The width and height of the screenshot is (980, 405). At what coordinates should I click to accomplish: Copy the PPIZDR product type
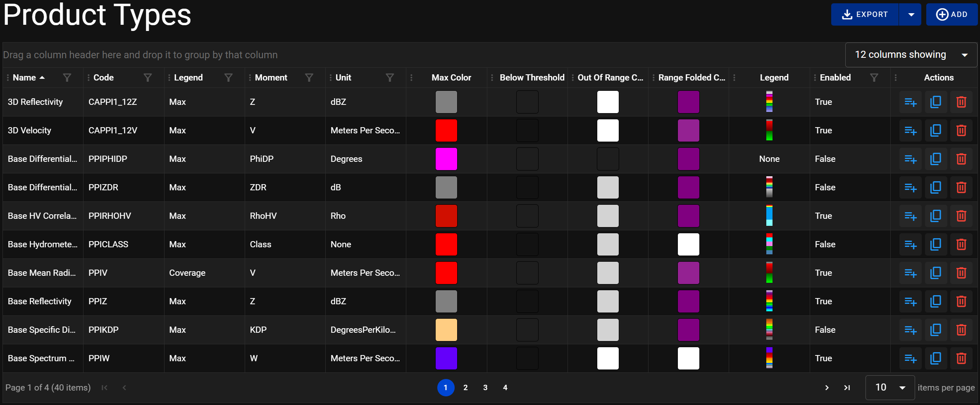pos(936,187)
